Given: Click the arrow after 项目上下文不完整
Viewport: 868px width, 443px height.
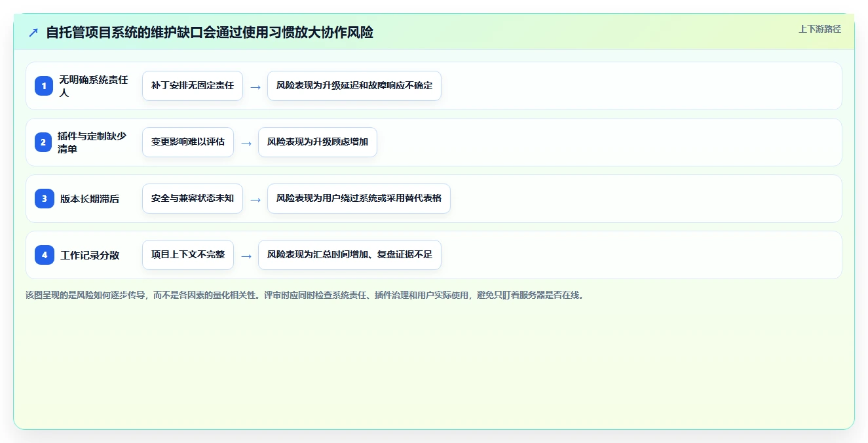Looking at the screenshot, I should click(246, 256).
